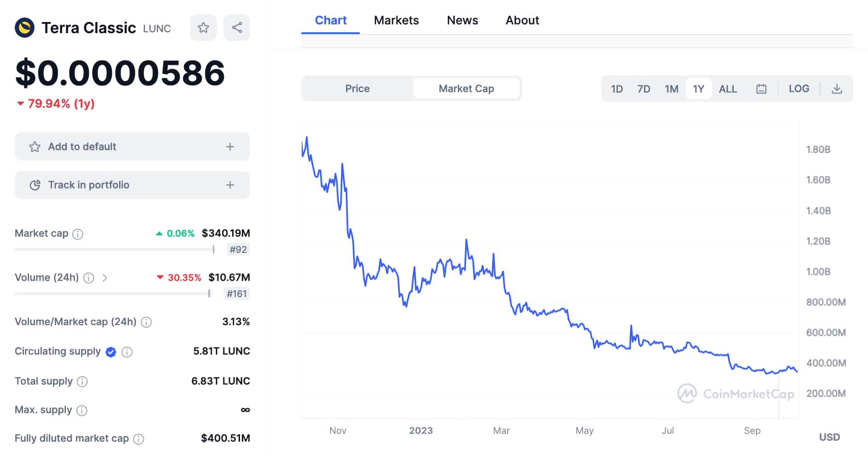The image size is (868, 456).
Task: Toggle LOG scale on the chart
Action: [798, 88]
